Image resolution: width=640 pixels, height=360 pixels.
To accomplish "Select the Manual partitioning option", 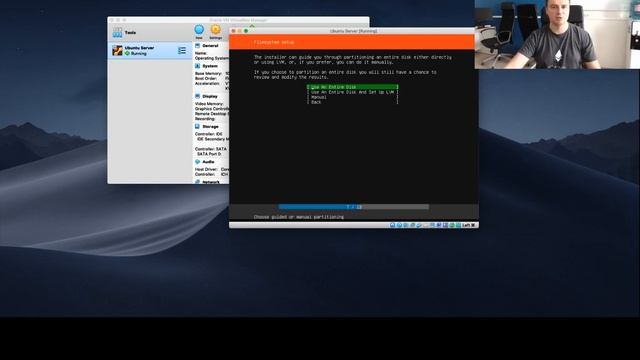I will [x=353, y=97].
